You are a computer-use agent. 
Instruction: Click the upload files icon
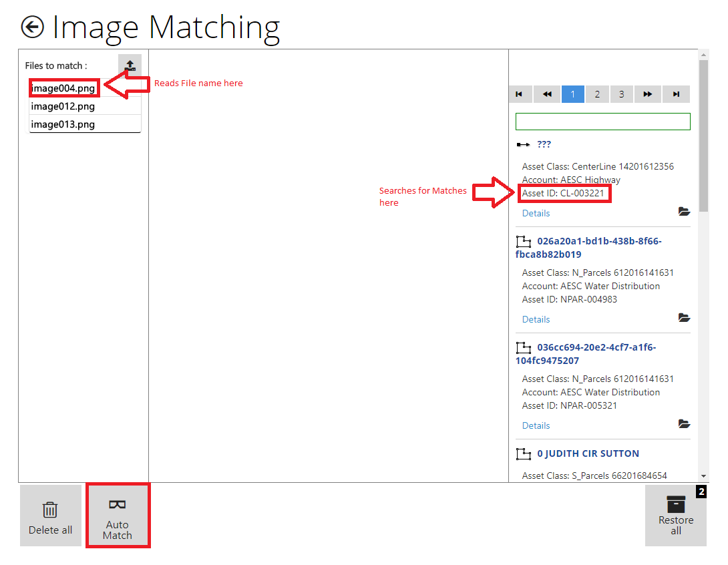coord(130,65)
